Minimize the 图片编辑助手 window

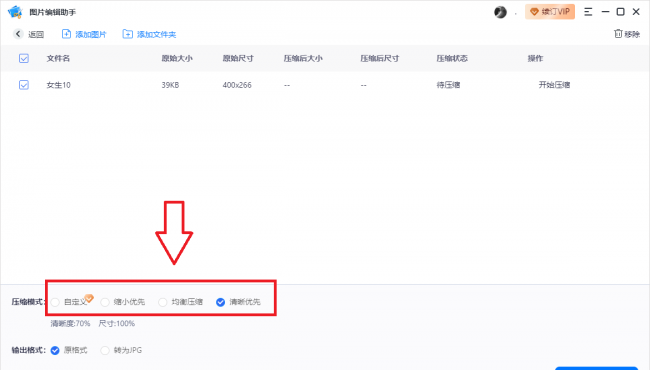point(605,12)
